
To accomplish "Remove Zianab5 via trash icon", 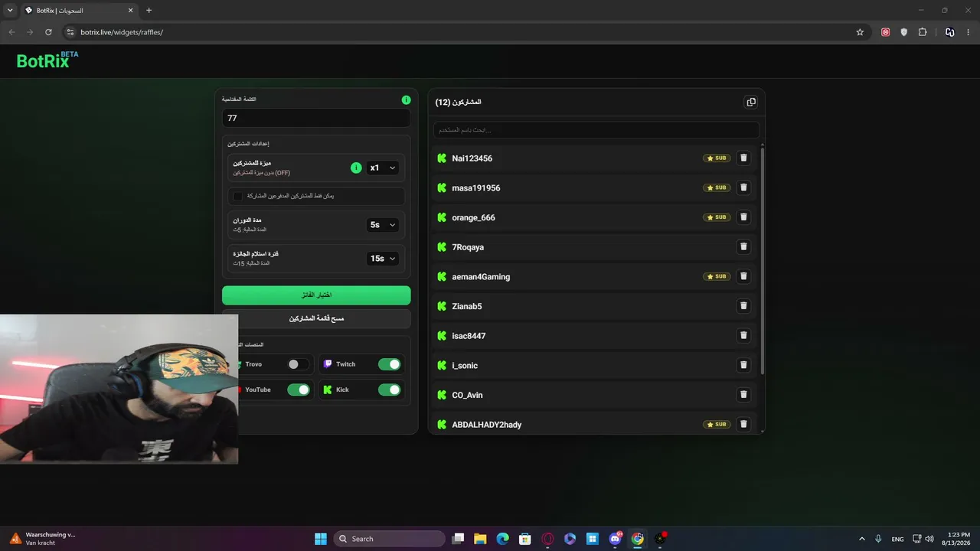I will [743, 306].
